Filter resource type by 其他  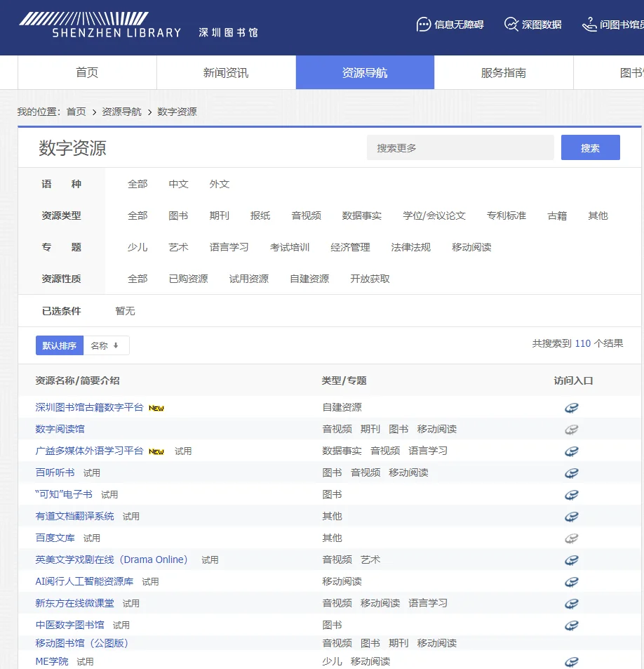point(598,216)
